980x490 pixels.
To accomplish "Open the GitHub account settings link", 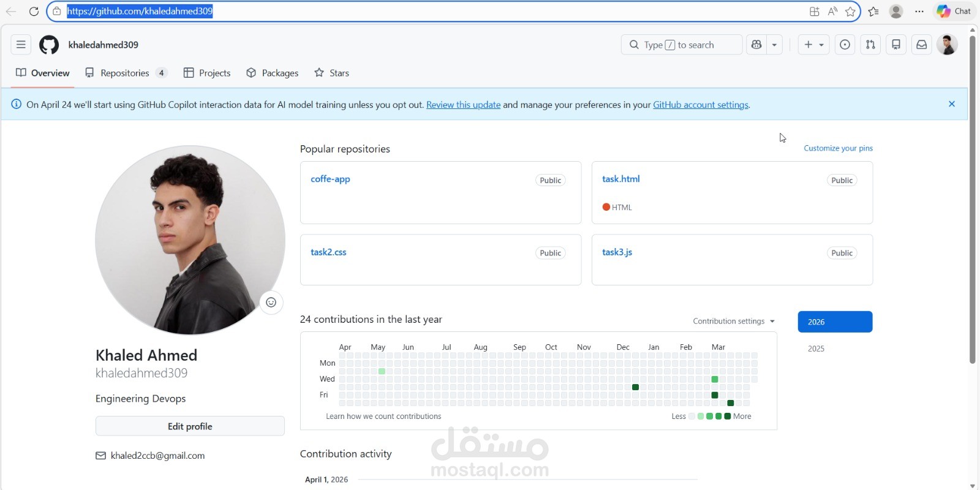I will coord(701,105).
